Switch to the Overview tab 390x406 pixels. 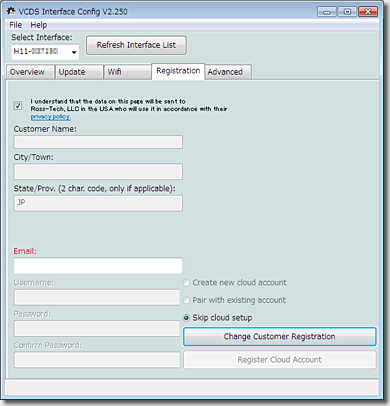point(30,72)
